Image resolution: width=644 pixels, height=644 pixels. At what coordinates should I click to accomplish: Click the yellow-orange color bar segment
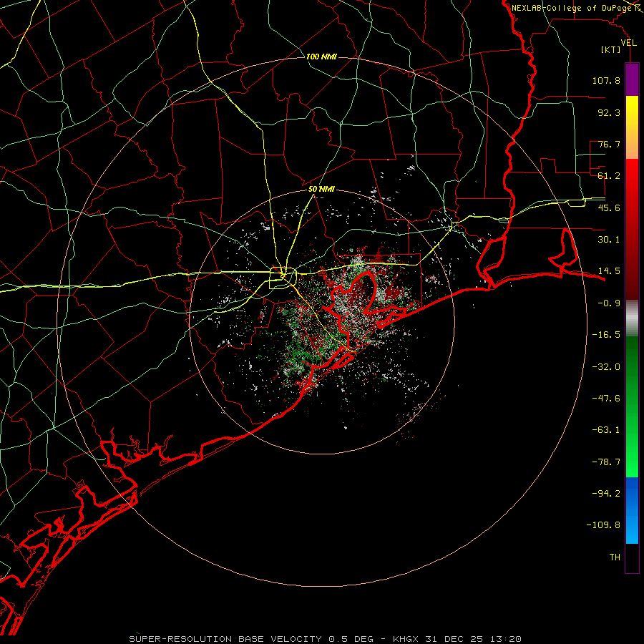[x=632, y=127]
